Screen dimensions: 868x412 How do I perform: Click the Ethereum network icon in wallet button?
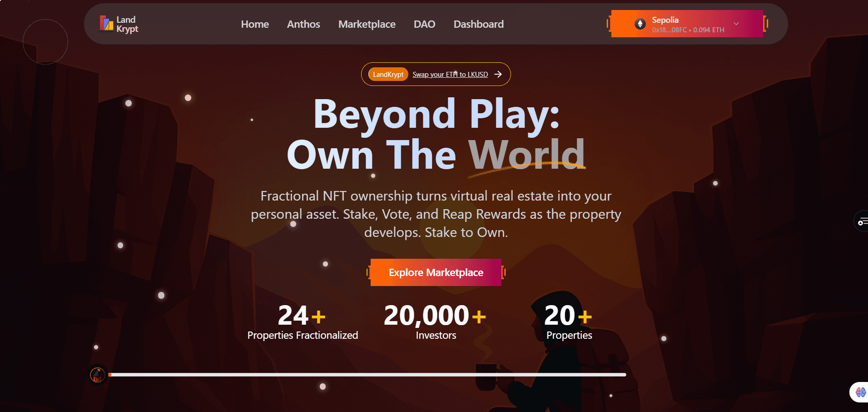(x=640, y=24)
